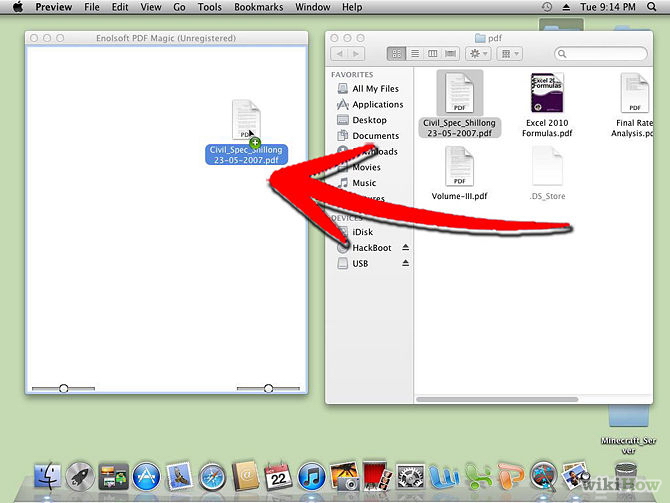The width and height of the screenshot is (670, 503).
Task: Open the Tools menu
Action: pyautogui.click(x=210, y=7)
